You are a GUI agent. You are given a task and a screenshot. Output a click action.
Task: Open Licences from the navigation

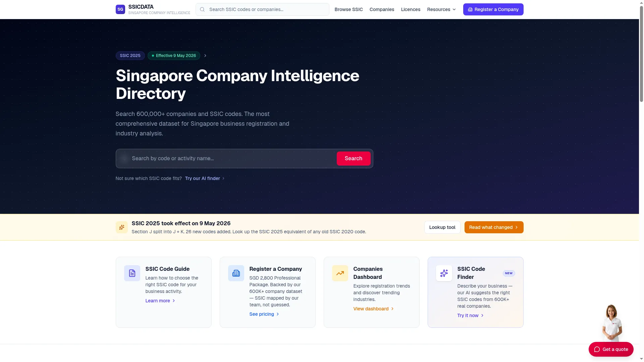[x=411, y=9]
